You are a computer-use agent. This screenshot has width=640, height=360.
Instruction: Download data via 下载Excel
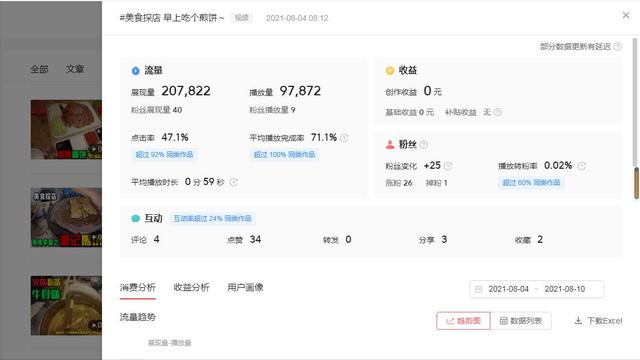pyautogui.click(x=598, y=321)
